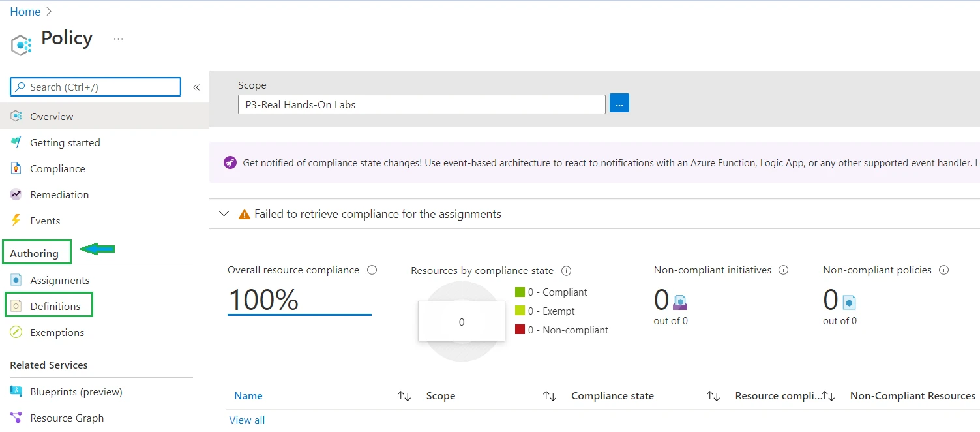This screenshot has height=432, width=980.
Task: Navigate to Home via the breadcrumb
Action: coord(25,11)
